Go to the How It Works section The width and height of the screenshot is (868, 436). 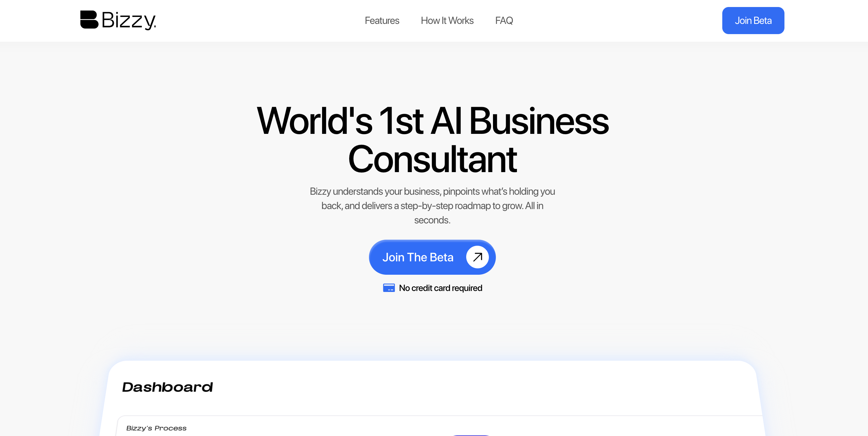(447, 20)
